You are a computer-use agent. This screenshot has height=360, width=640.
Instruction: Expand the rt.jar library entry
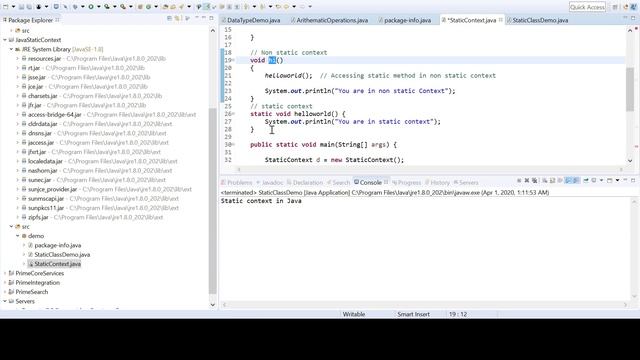click(x=18, y=68)
